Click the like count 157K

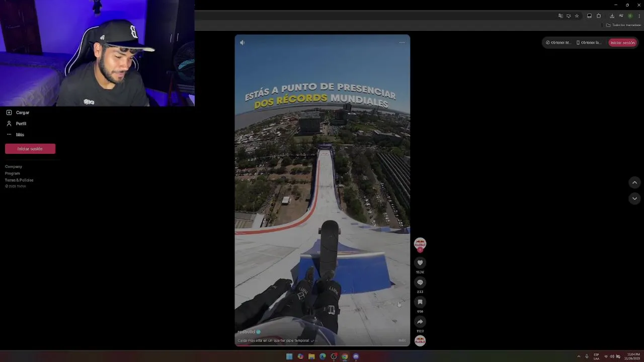(420, 272)
